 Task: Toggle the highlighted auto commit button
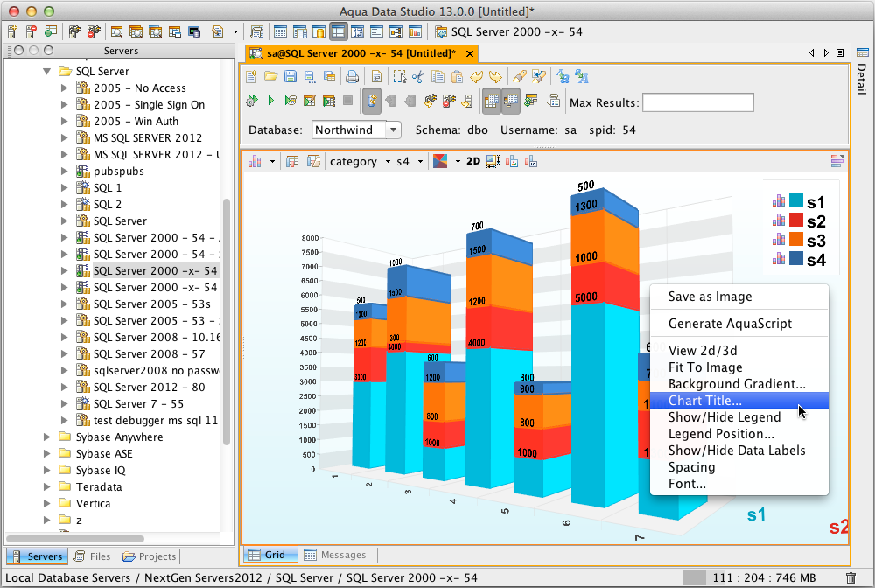371,101
